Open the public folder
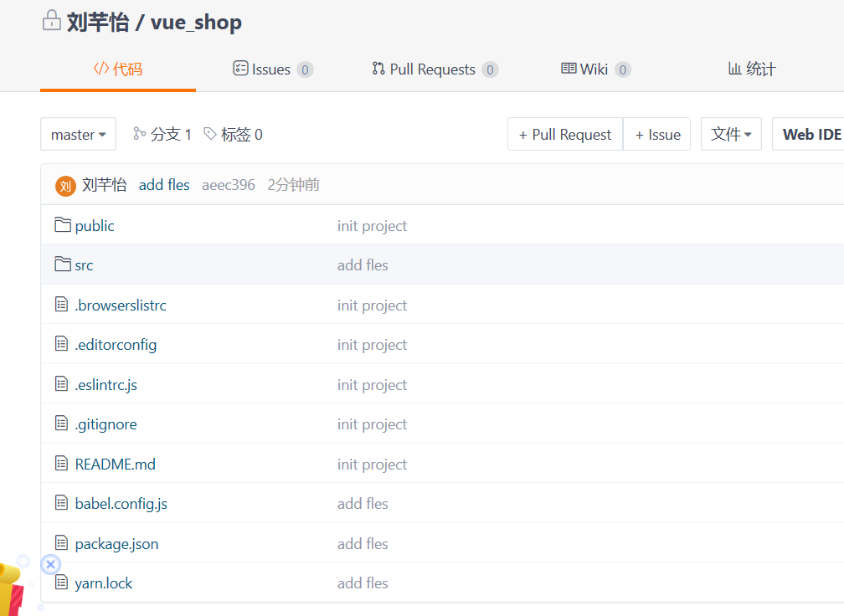This screenshot has width=844, height=616. [x=95, y=225]
